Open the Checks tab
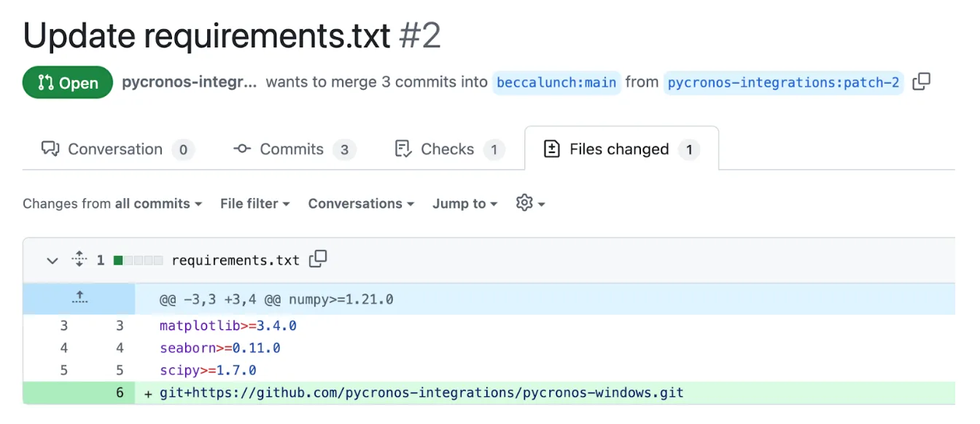Screen dimensions: 980x424 (x=448, y=149)
